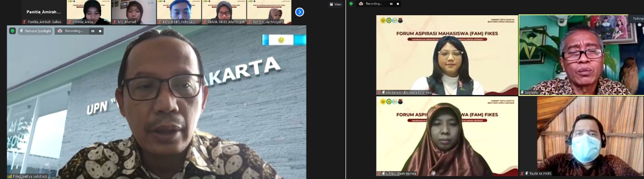Click the pin icon beside Sugianto's name

(522, 93)
